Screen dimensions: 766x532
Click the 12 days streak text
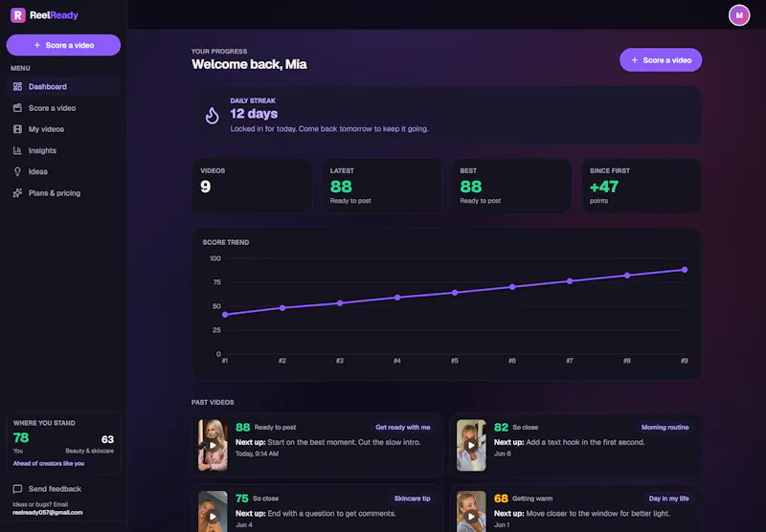point(254,114)
